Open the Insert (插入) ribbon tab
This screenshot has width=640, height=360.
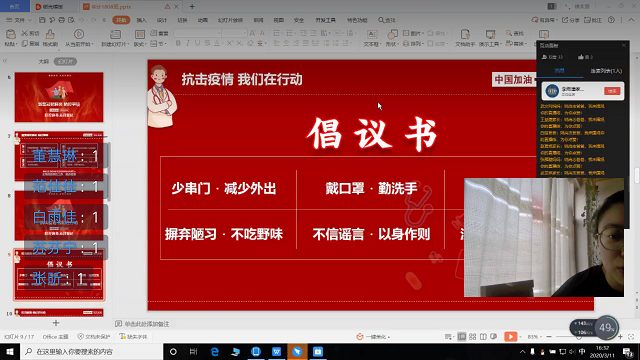[x=141, y=20]
